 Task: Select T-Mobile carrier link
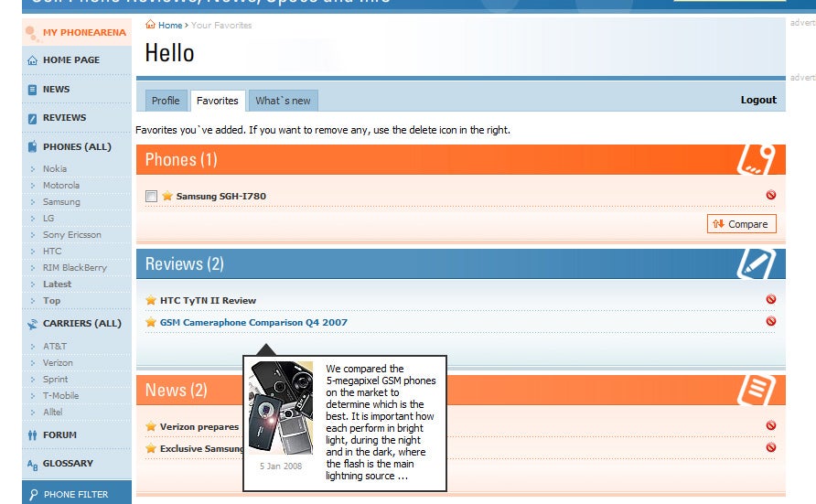[61, 395]
